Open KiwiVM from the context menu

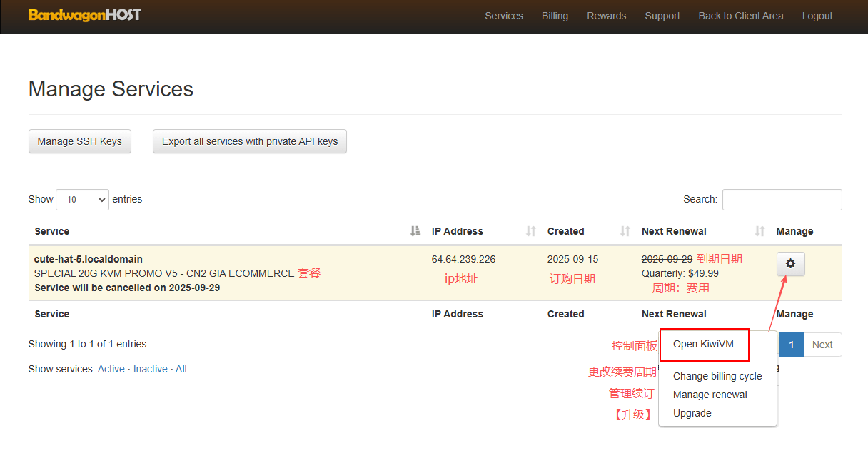(x=705, y=345)
